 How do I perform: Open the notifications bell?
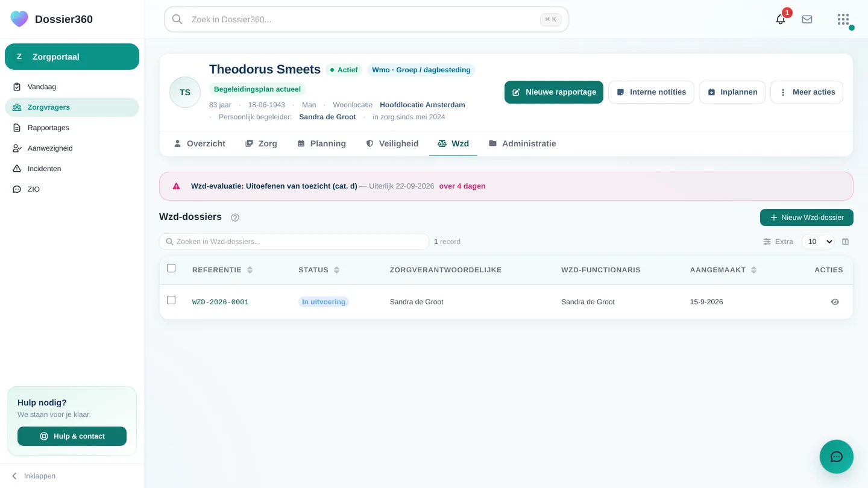781,19
